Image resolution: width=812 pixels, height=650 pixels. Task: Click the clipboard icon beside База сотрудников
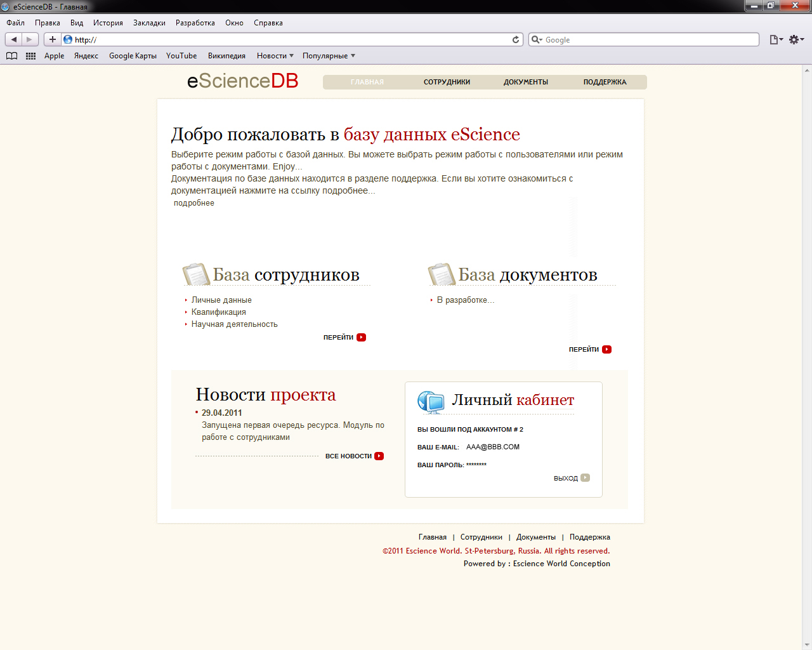pyautogui.click(x=195, y=274)
